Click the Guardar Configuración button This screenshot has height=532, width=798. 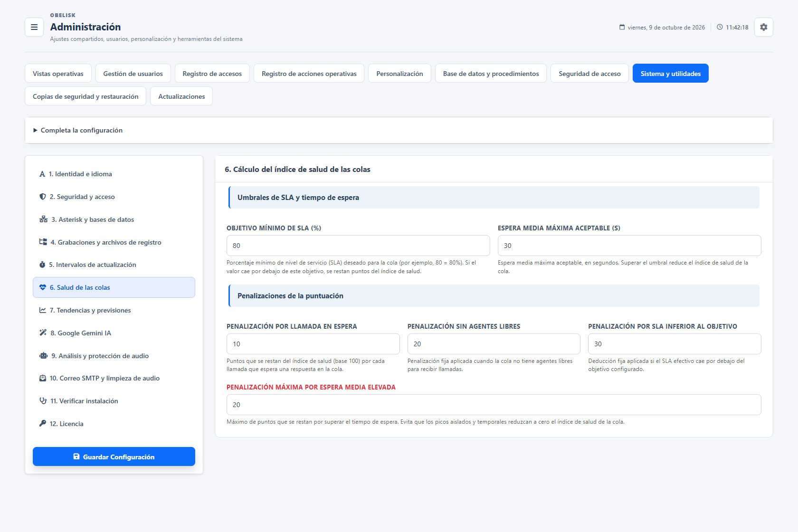(114, 456)
